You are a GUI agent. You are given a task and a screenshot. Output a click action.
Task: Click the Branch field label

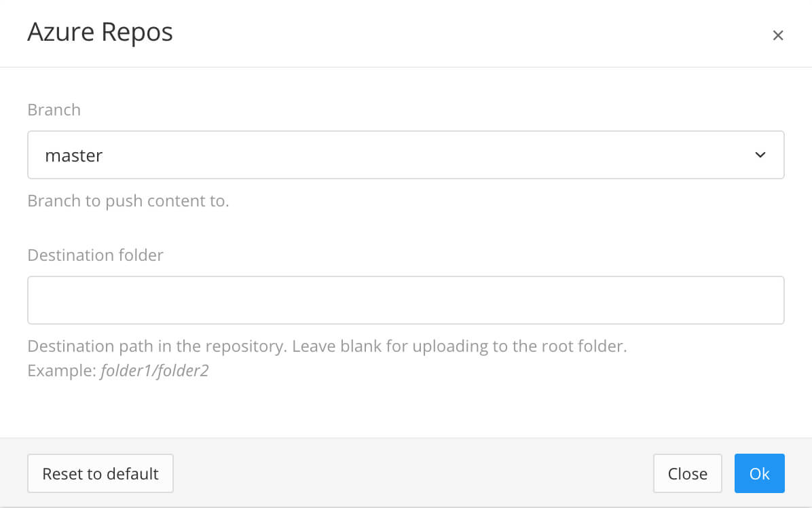(54, 109)
